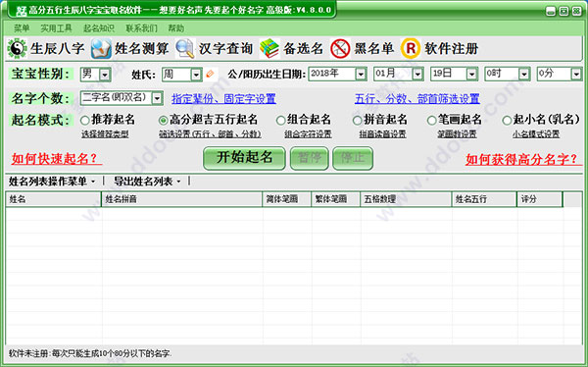This screenshot has height=367, width=588.
Task: Click the 开始起名 start button
Action: [244, 158]
